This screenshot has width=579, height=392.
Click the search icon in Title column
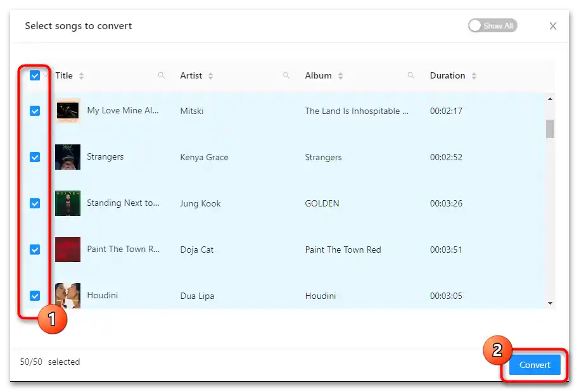tap(162, 75)
